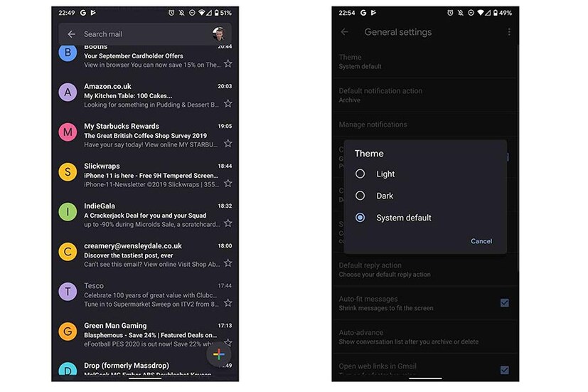Open the Green Man Gaming email
The height and width of the screenshot is (392, 588).
[x=145, y=334]
